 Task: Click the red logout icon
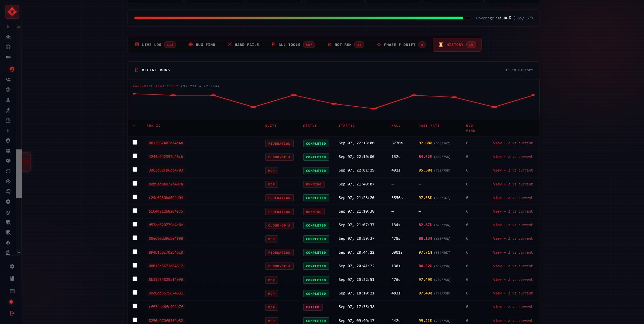12,313
